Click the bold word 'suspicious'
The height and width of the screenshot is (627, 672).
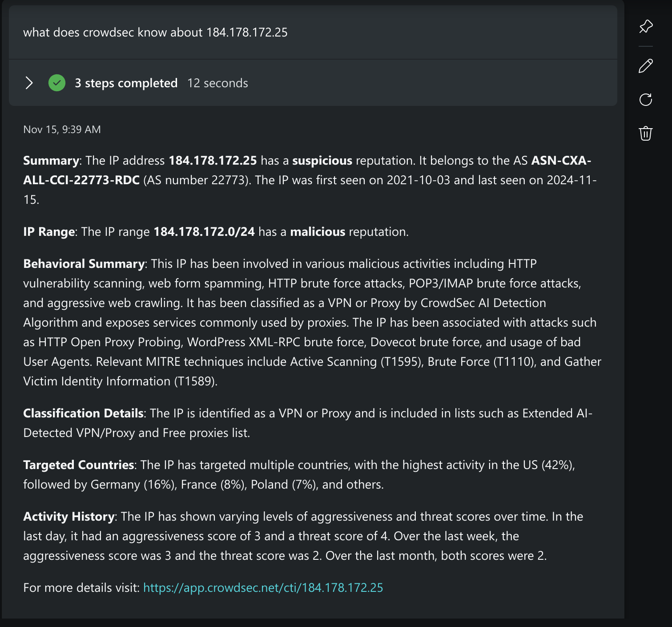322,161
